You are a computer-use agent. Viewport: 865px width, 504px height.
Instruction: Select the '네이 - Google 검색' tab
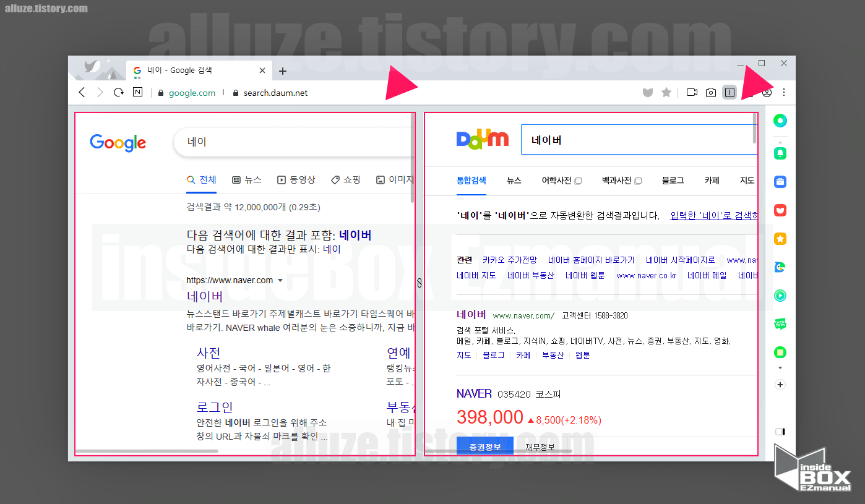[x=199, y=70]
